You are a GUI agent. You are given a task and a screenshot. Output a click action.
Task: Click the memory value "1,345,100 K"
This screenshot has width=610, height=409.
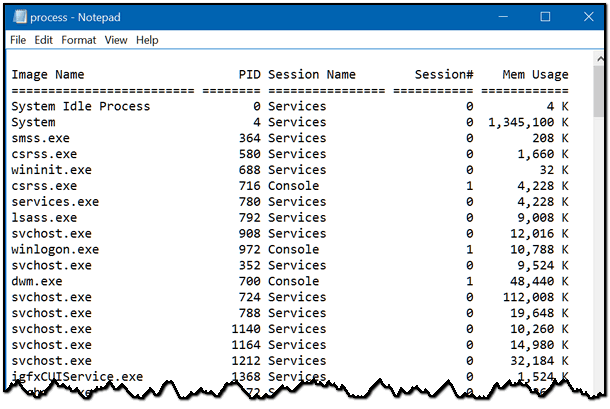528,123
